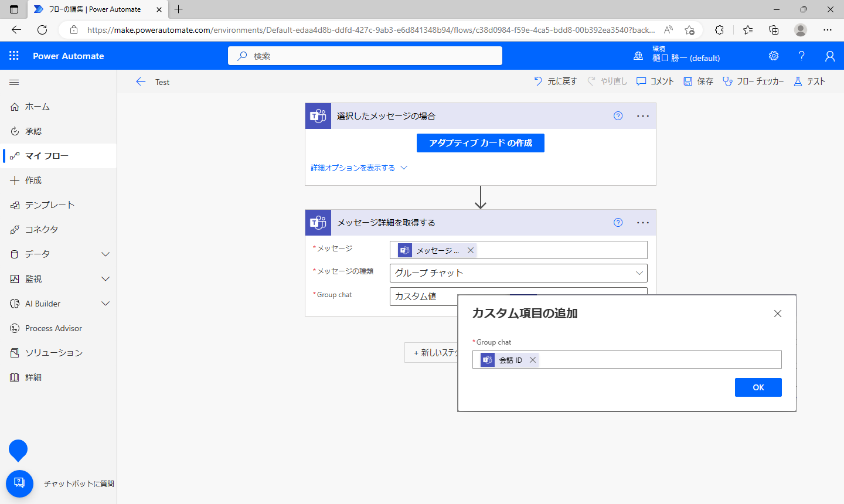Click the チャットボットに質問 chat button
This screenshot has width=844, height=504.
pos(19,483)
